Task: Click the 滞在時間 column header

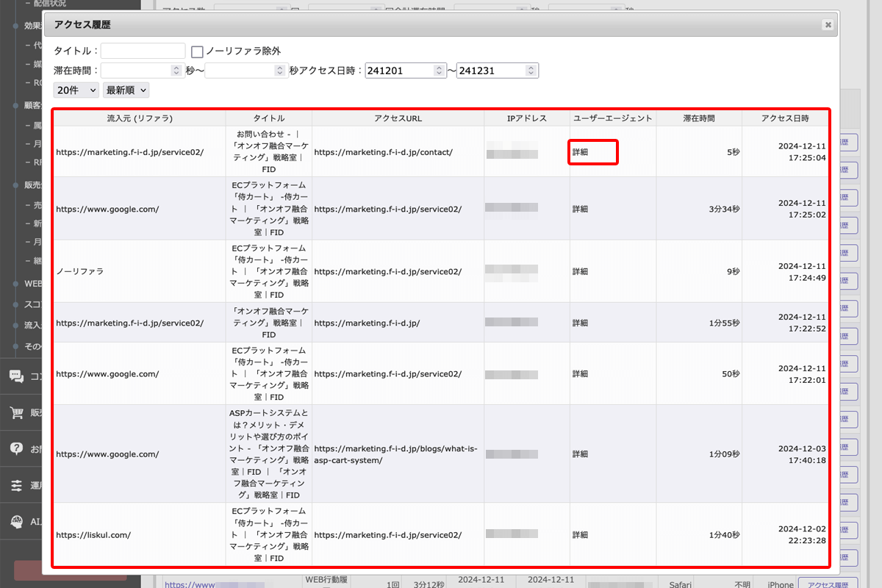Action: 698,118
